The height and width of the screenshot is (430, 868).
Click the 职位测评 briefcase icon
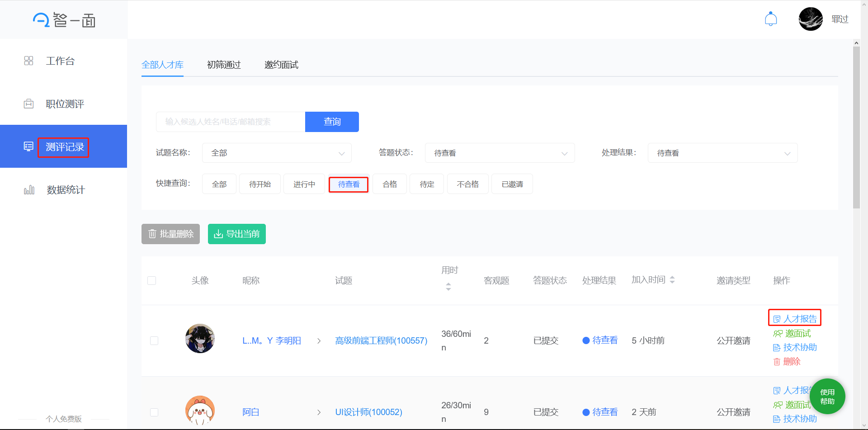click(x=28, y=104)
